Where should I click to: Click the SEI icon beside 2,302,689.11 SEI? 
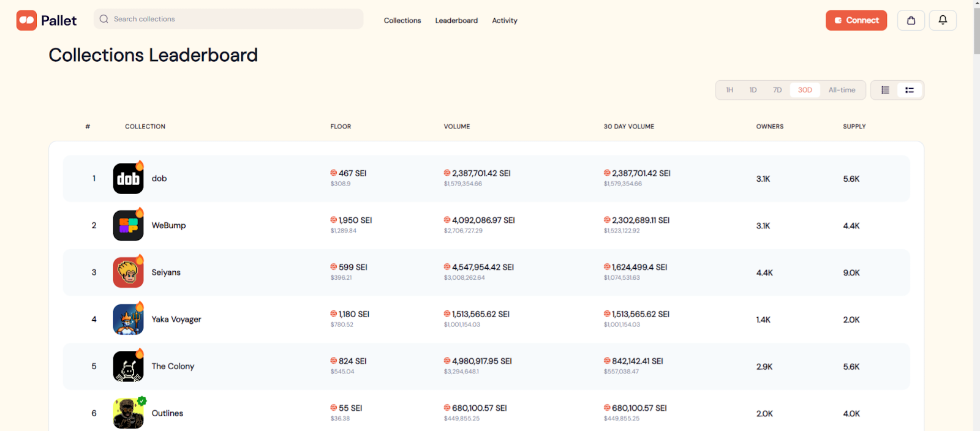click(607, 220)
